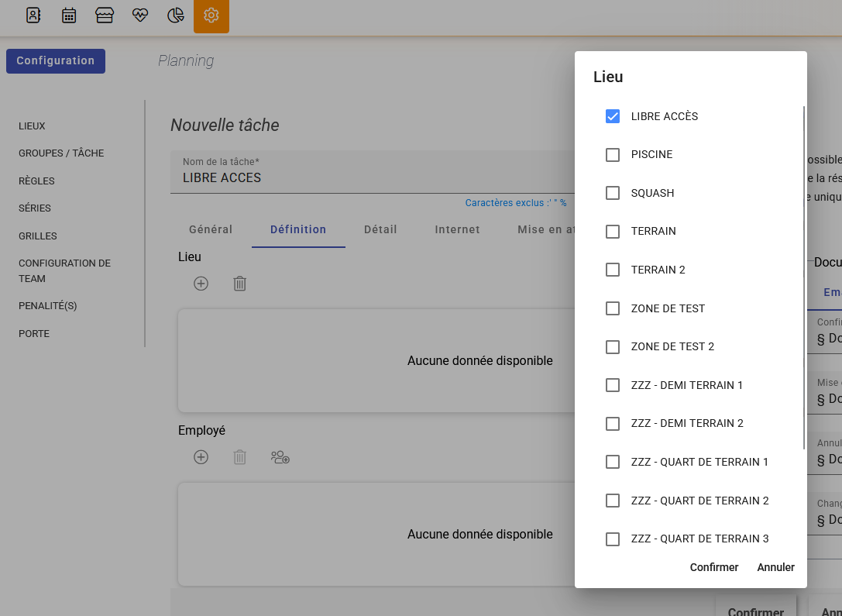Image resolution: width=842 pixels, height=616 pixels.
Task: Click the employee group add icon
Action: point(280,457)
